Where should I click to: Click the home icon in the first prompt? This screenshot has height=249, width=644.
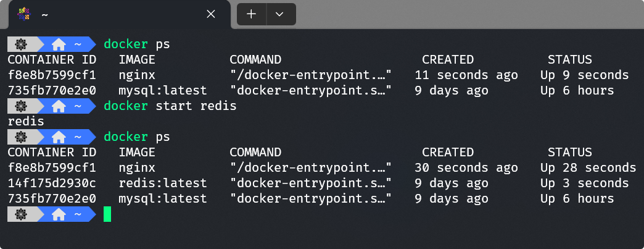pos(59,44)
